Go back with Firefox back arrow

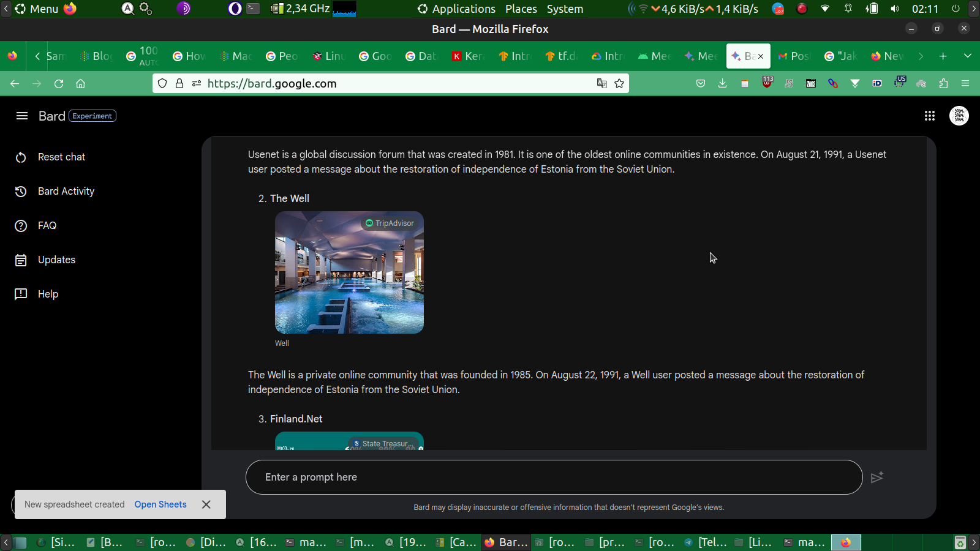click(x=15, y=84)
